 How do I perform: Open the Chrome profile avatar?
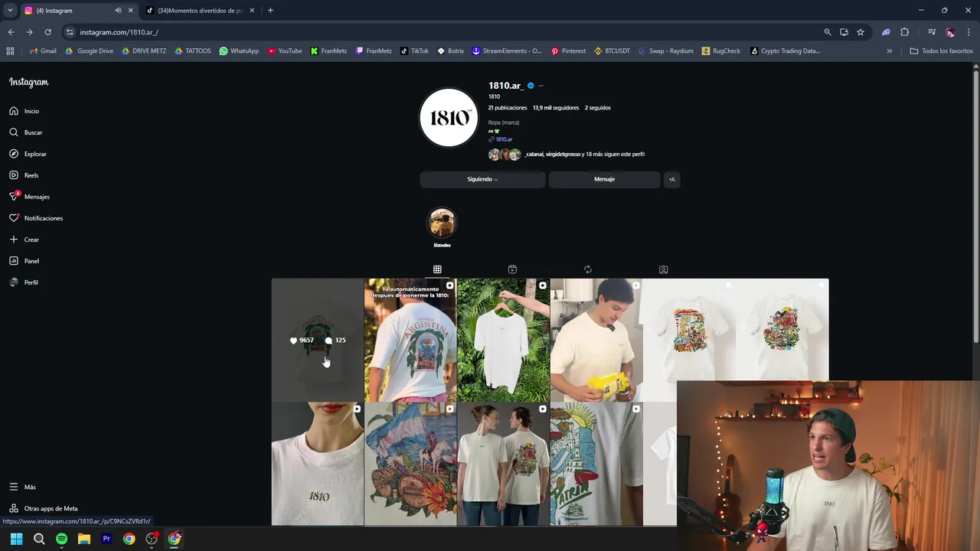(x=950, y=32)
